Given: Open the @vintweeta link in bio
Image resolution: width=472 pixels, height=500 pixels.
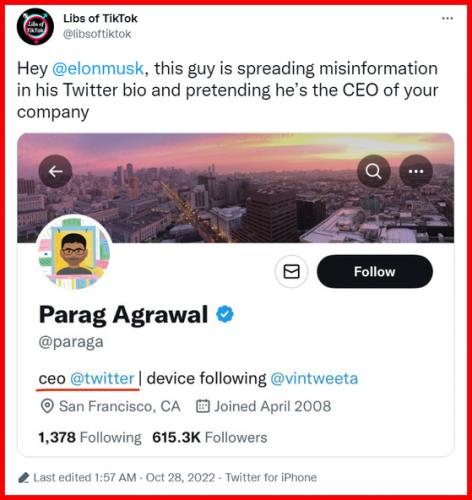Looking at the screenshot, I should coord(314,378).
